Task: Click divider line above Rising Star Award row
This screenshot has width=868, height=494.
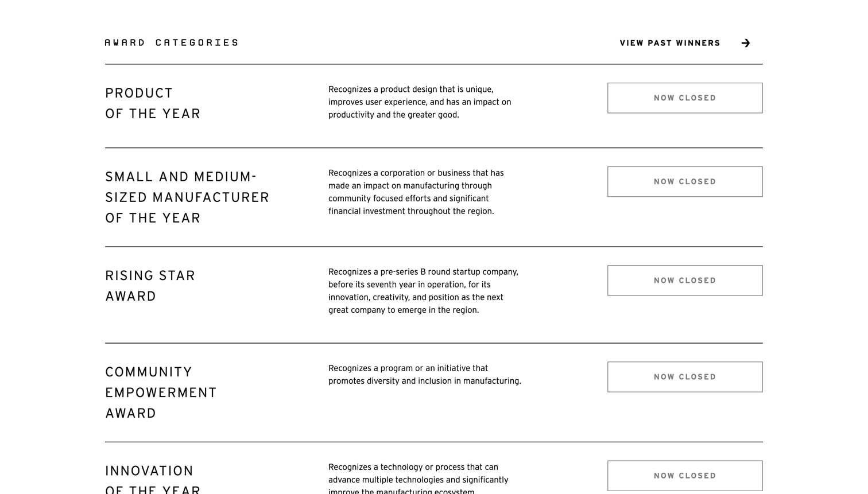Action: [x=433, y=247]
